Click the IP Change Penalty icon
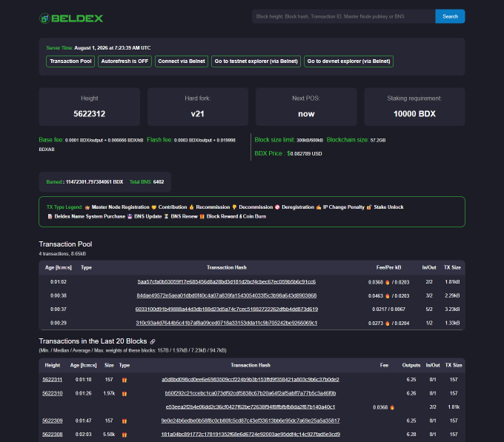This screenshot has width=504, height=442. [x=319, y=207]
